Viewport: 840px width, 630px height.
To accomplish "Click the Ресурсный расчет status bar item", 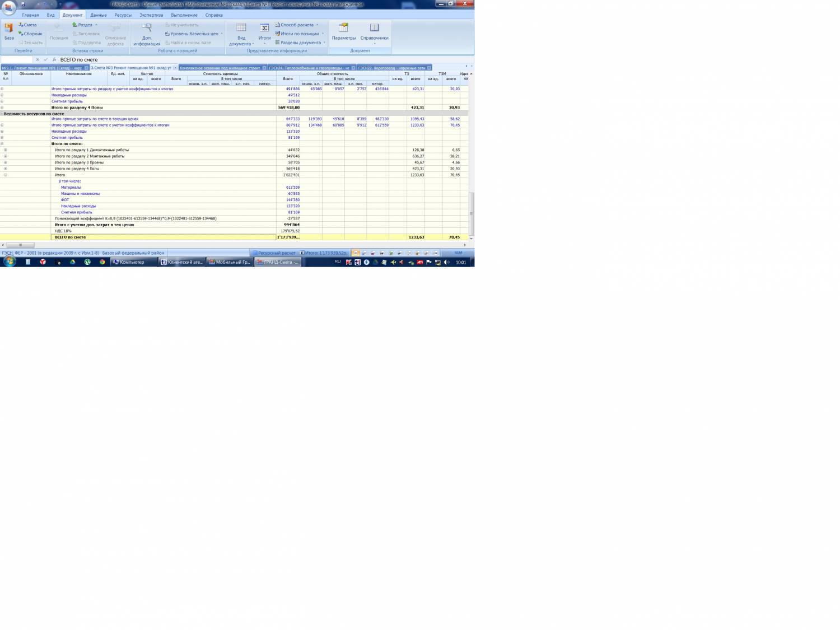I will tap(274, 253).
